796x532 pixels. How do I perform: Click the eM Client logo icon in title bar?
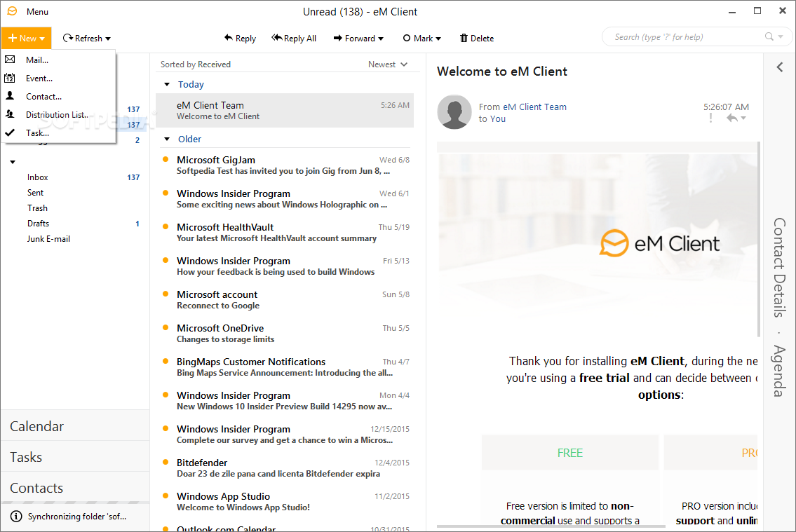click(x=12, y=11)
